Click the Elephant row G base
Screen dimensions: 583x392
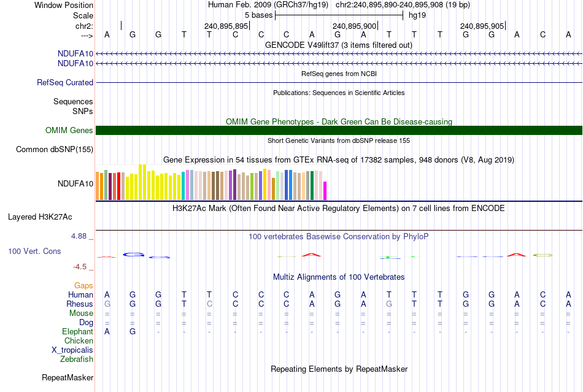click(133, 331)
